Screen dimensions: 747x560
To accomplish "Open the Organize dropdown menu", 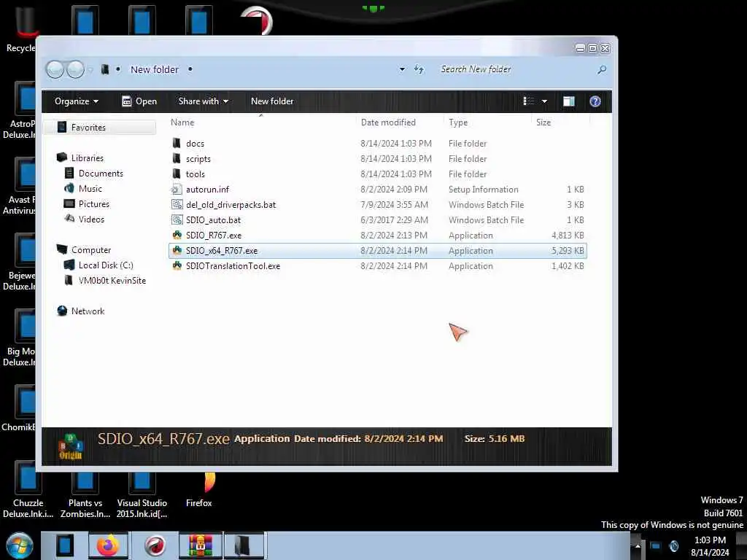I will click(76, 101).
